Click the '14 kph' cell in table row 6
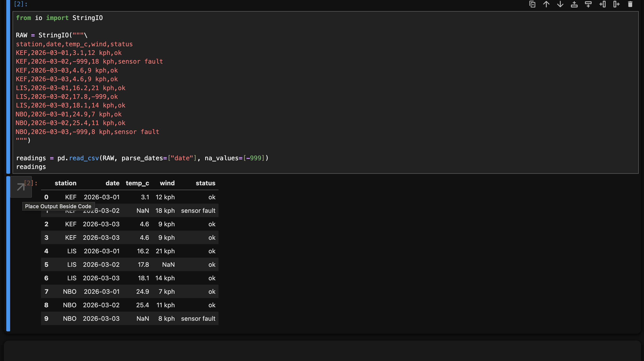Viewport: 644px width, 361px height. pyautogui.click(x=165, y=278)
